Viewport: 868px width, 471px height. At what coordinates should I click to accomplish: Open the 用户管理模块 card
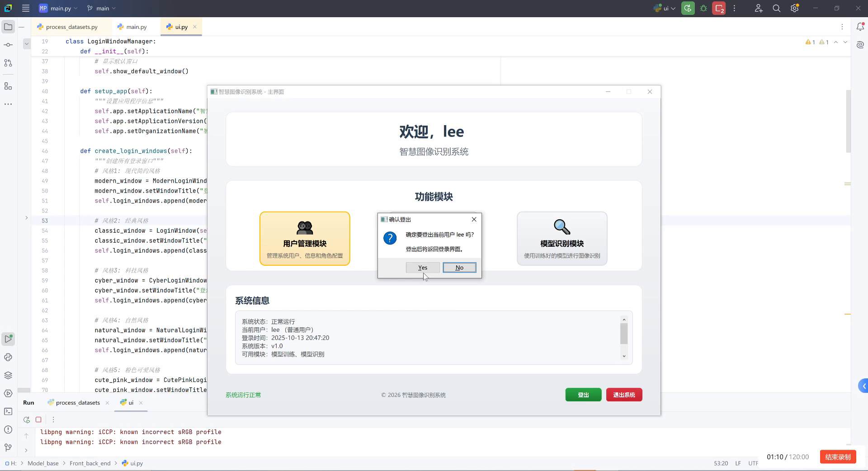click(x=305, y=239)
